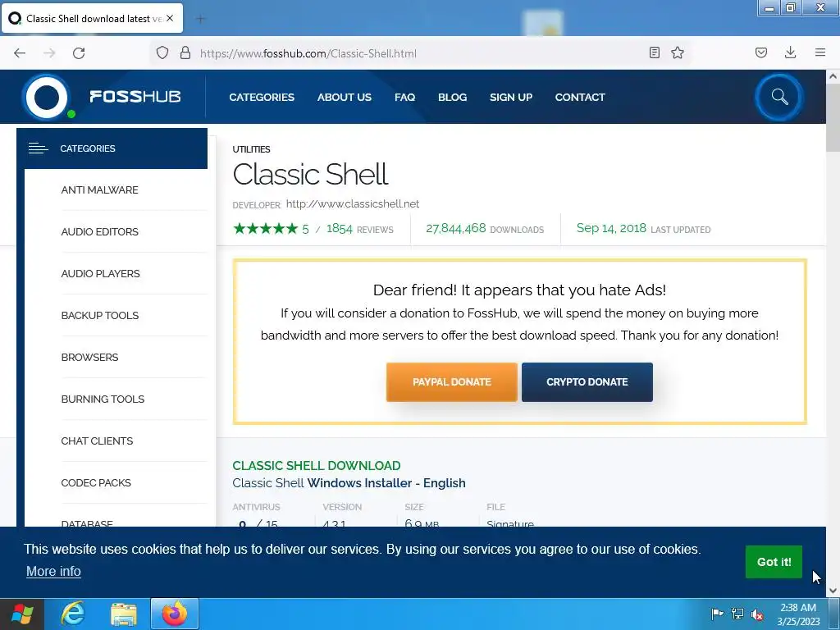840x630 pixels.
Task: Select CHAT CLIENTS category in sidebar
Action: [x=97, y=441]
